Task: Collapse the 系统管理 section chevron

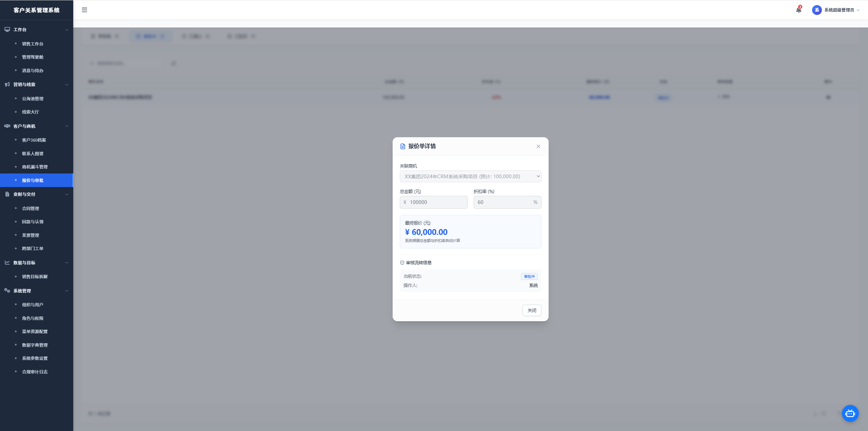Action: pos(67,291)
